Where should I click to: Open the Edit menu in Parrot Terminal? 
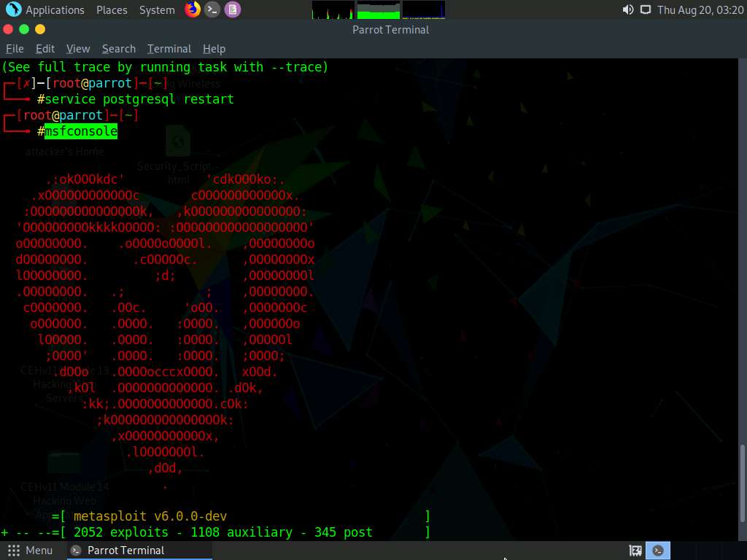45,49
